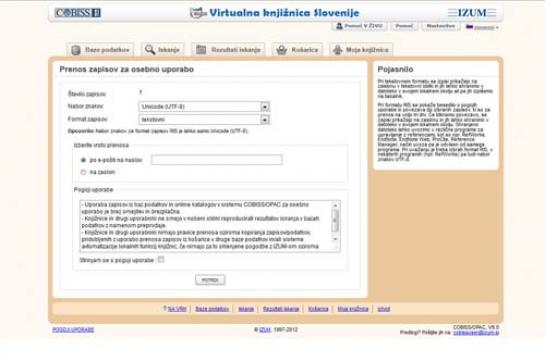
Task: Click the 'Rezultati iskanja' footer link
Action: pos(281,309)
